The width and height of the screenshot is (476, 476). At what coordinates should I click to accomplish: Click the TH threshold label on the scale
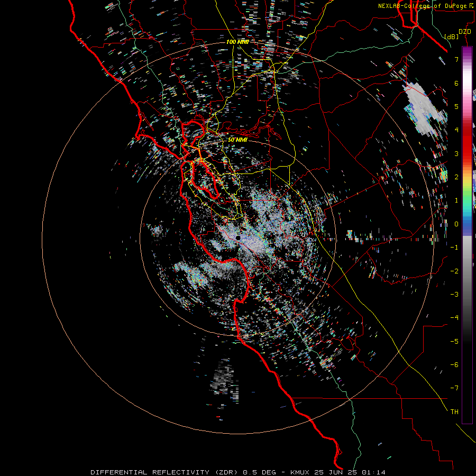(454, 411)
